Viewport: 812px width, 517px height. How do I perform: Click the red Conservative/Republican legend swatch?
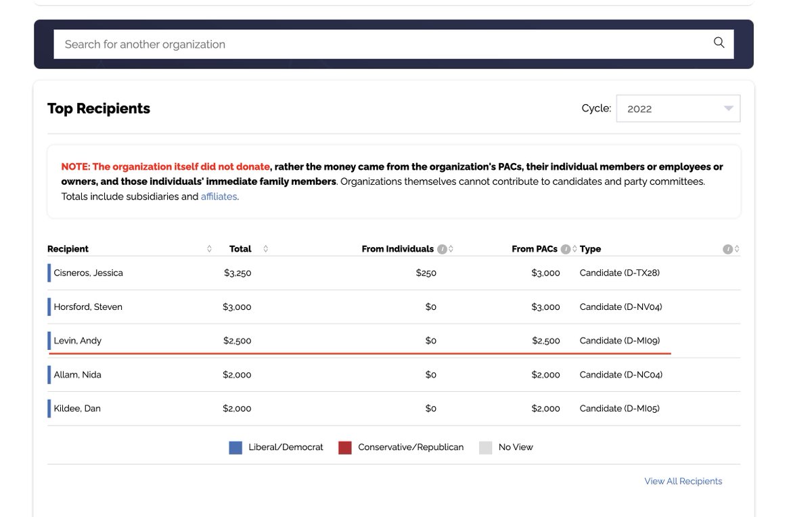(345, 447)
